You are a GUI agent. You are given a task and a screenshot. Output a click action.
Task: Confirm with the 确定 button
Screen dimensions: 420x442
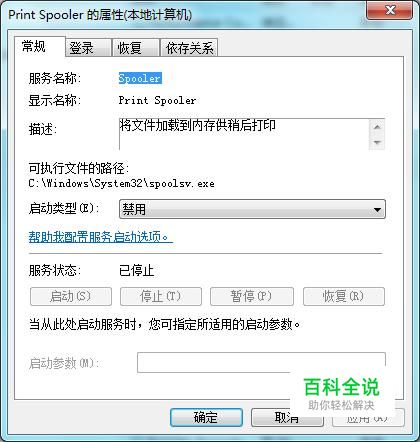click(206, 417)
